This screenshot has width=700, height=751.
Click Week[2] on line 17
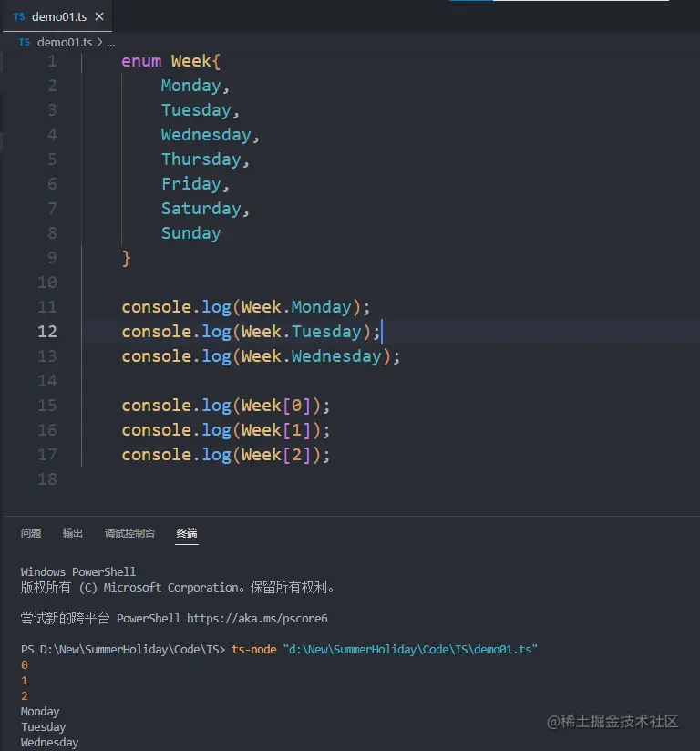[x=276, y=455]
